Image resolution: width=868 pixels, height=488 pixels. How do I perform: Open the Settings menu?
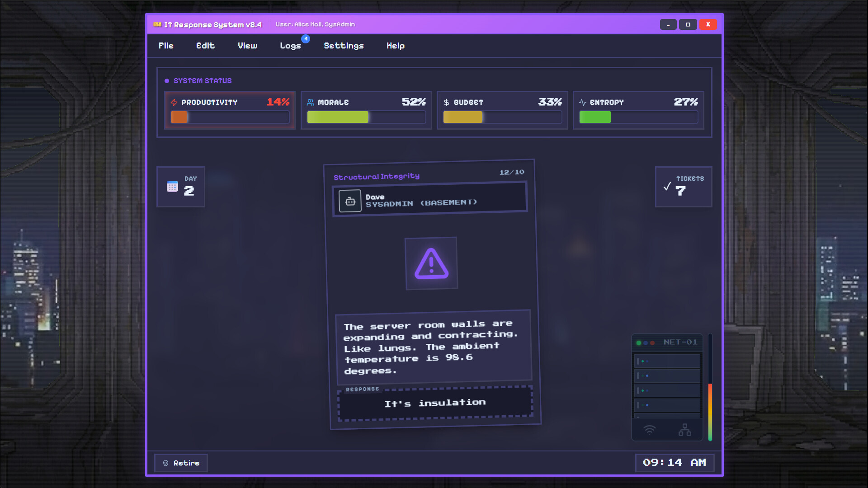click(343, 46)
